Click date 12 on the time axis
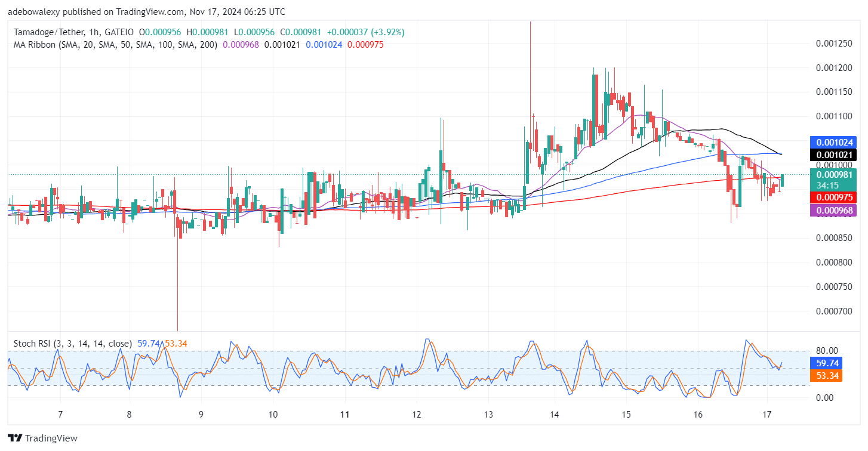Image resolution: width=868 pixels, height=451 pixels. [x=417, y=414]
